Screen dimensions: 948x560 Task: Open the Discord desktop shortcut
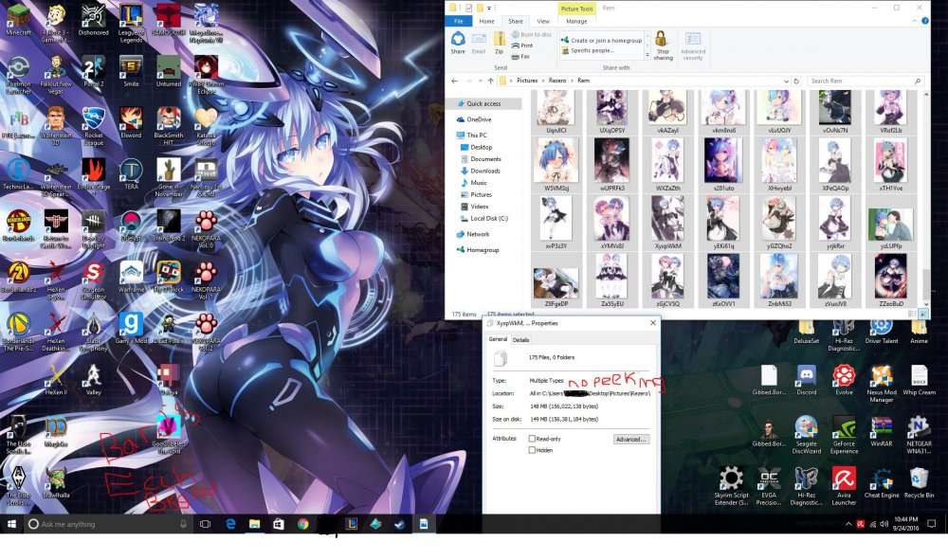point(807,381)
